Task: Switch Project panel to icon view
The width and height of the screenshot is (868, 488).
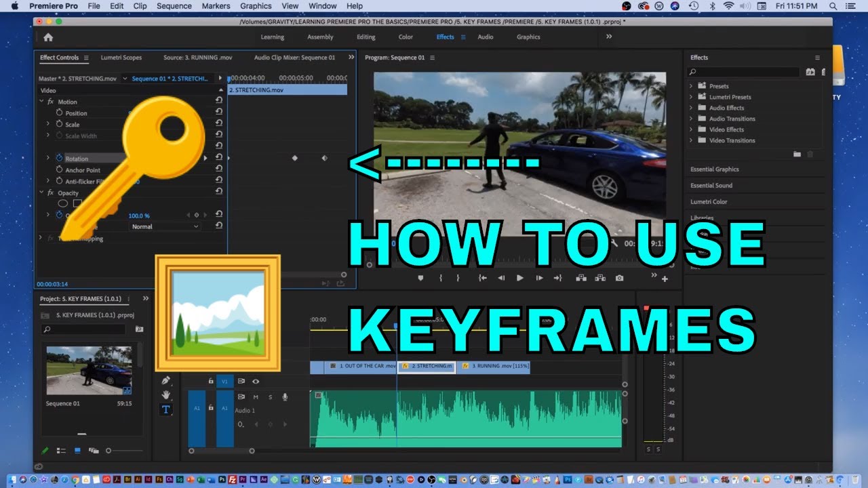Action: pos(77,450)
